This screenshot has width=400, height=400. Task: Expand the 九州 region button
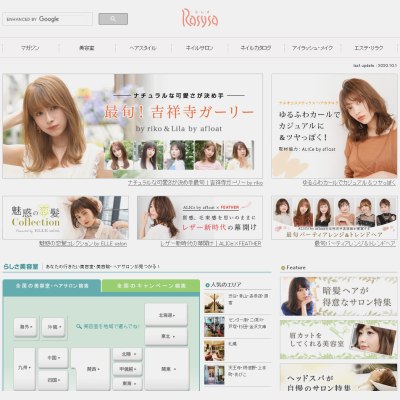coord(24,368)
